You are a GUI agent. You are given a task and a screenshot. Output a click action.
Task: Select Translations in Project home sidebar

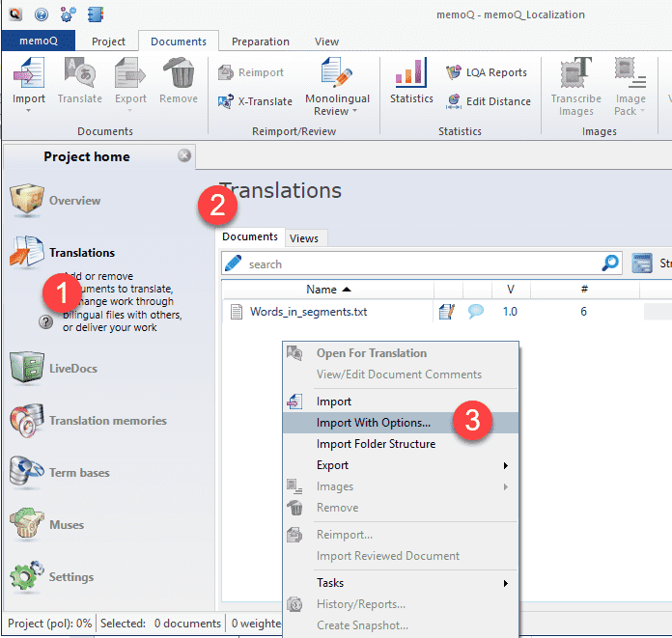[x=63, y=253]
